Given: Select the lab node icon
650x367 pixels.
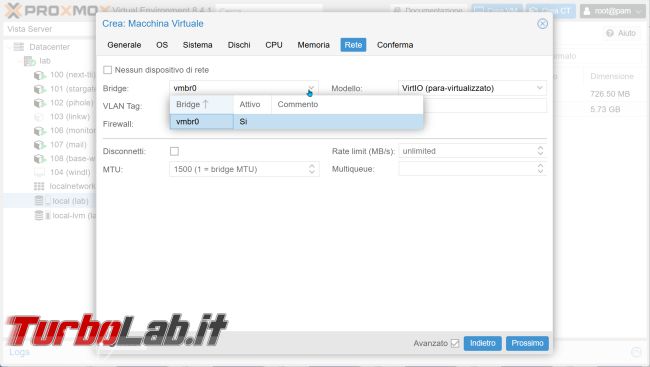Looking at the screenshot, I should 29,61.
